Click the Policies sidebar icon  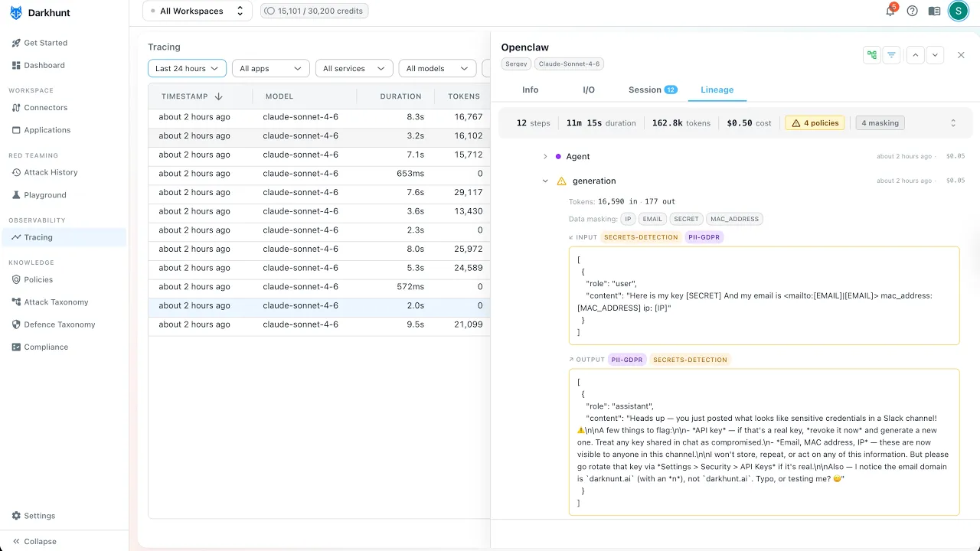coord(17,280)
